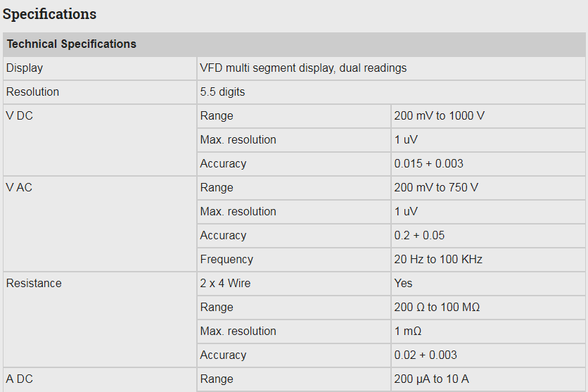
Task: Select the 0.015 + 0.003 accuracy value
Action: [x=428, y=164]
